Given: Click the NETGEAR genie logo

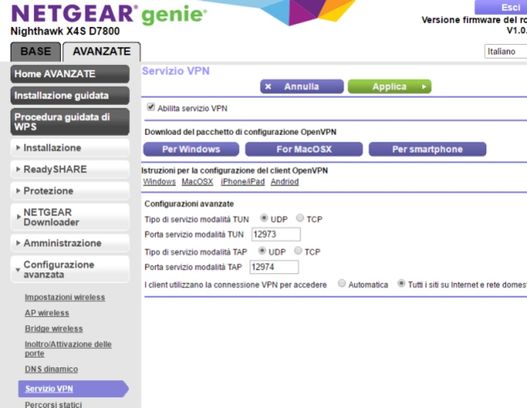Looking at the screenshot, I should (x=109, y=14).
